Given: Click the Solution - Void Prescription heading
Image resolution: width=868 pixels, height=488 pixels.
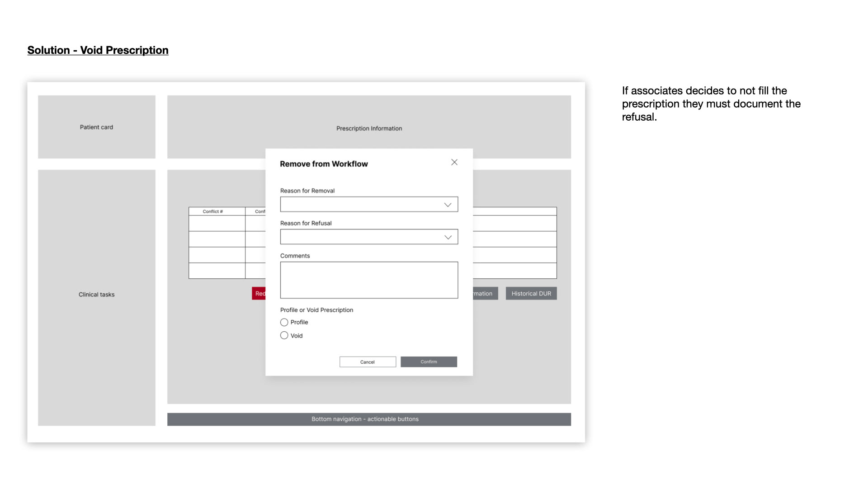Looking at the screenshot, I should click(x=98, y=50).
